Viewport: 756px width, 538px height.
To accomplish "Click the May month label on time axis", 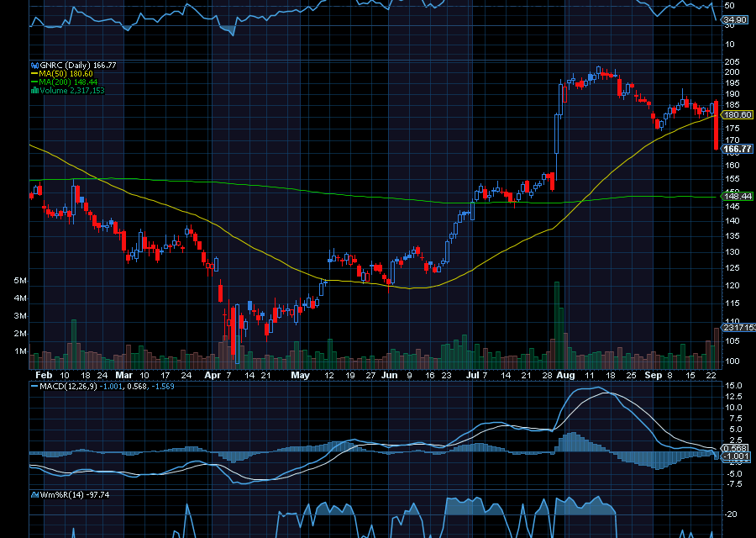I will tap(301, 376).
